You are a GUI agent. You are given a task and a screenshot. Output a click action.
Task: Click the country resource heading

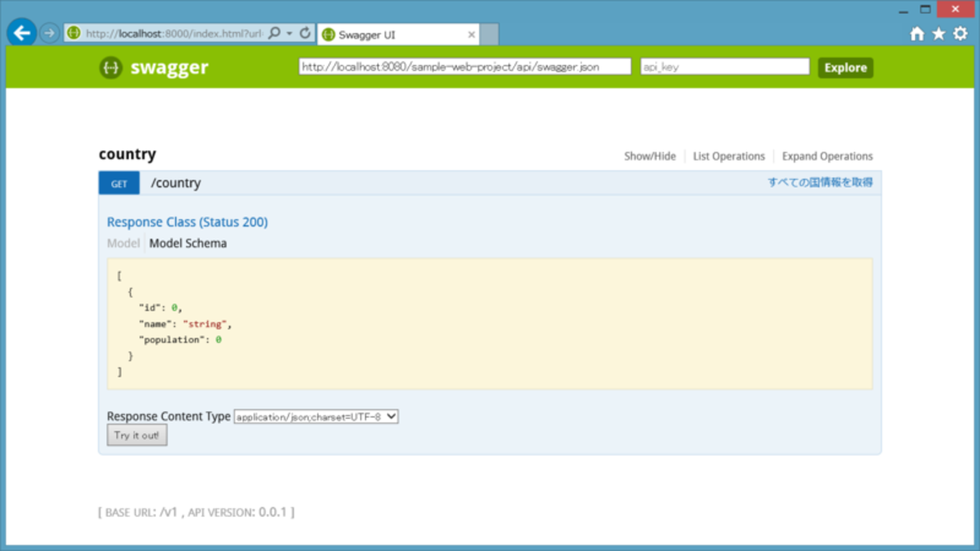pos(127,155)
